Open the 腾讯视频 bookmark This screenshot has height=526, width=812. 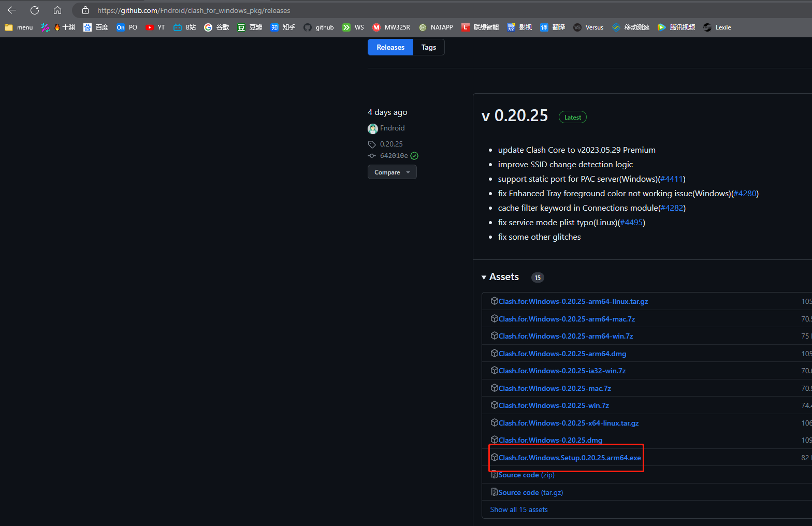[676, 27]
